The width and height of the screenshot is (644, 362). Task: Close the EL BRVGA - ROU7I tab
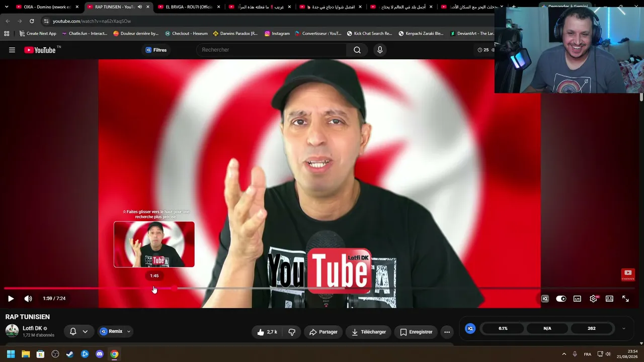click(x=218, y=7)
